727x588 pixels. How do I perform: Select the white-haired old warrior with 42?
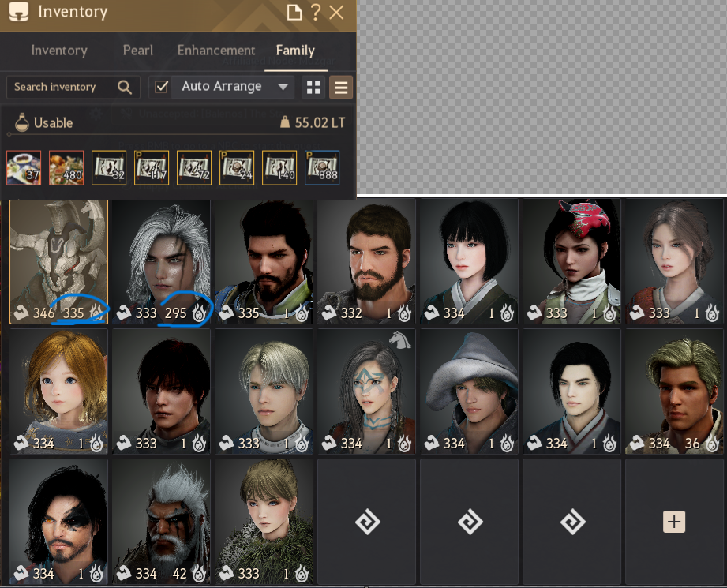(161, 522)
